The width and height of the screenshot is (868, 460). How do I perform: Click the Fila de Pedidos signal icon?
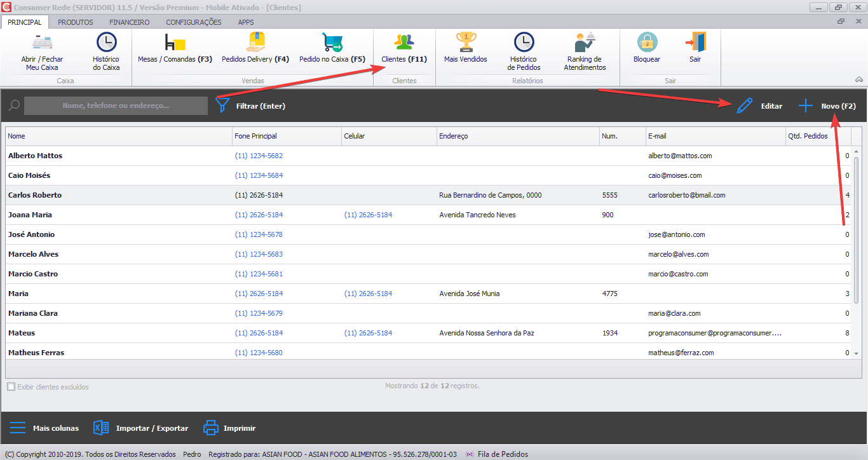(x=470, y=454)
